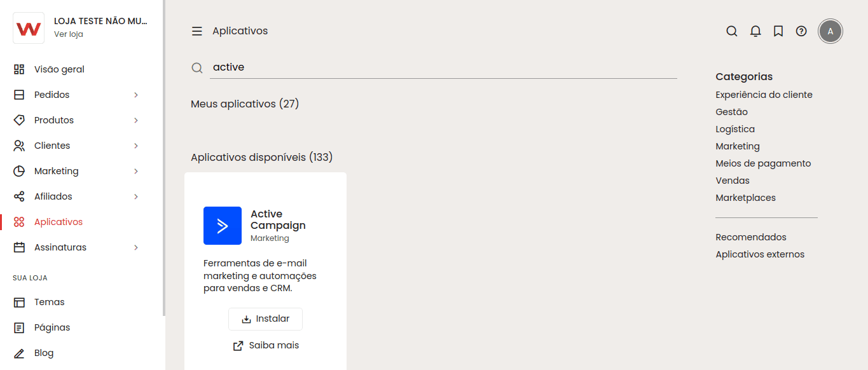The image size is (868, 370).
Task: Open the Ver loja link
Action: [x=69, y=34]
